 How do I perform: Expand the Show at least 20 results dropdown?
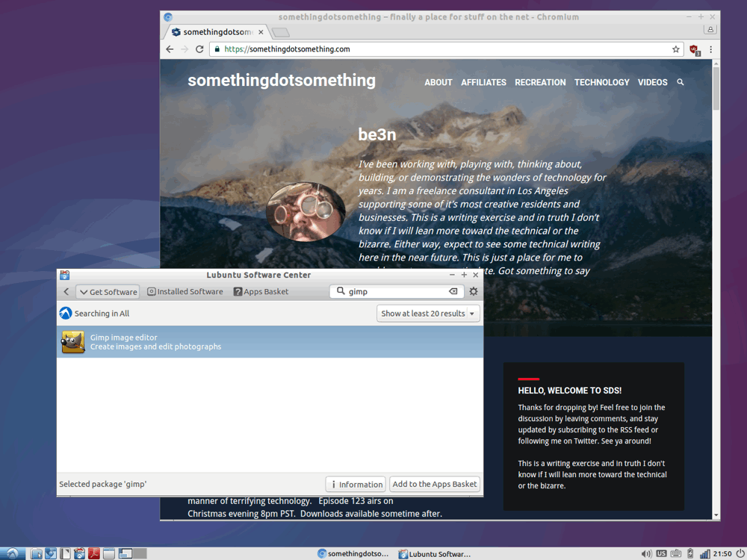click(x=428, y=314)
